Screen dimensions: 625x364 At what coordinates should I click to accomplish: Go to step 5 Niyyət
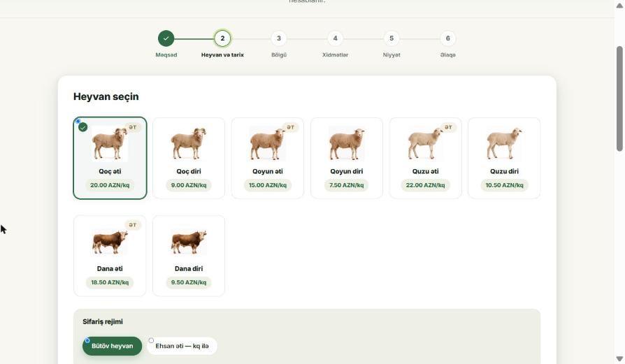[x=391, y=38]
